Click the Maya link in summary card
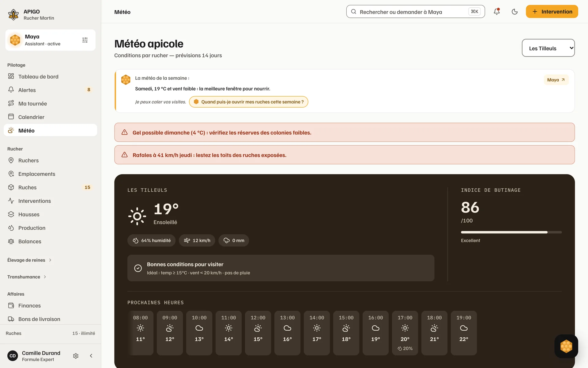This screenshot has width=588, height=368. coord(556,80)
